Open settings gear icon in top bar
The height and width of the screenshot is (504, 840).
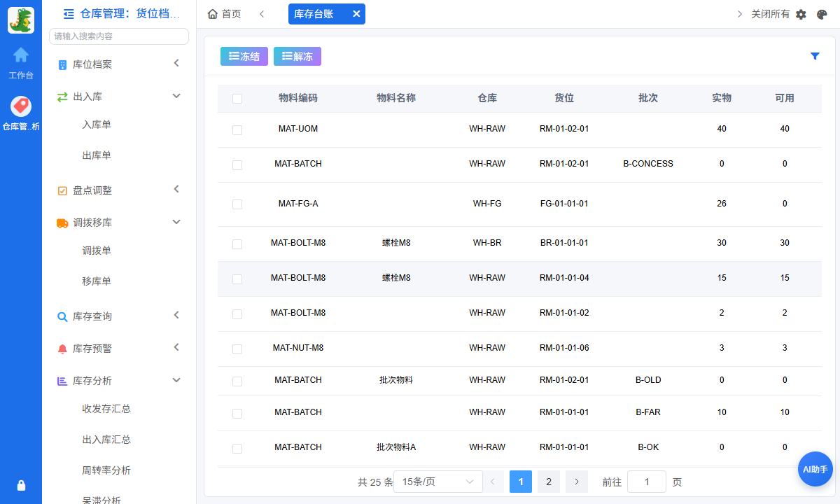click(x=801, y=14)
